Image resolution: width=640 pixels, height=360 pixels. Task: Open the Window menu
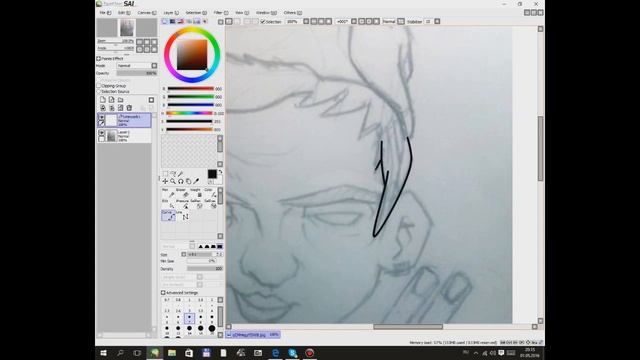pos(266,13)
